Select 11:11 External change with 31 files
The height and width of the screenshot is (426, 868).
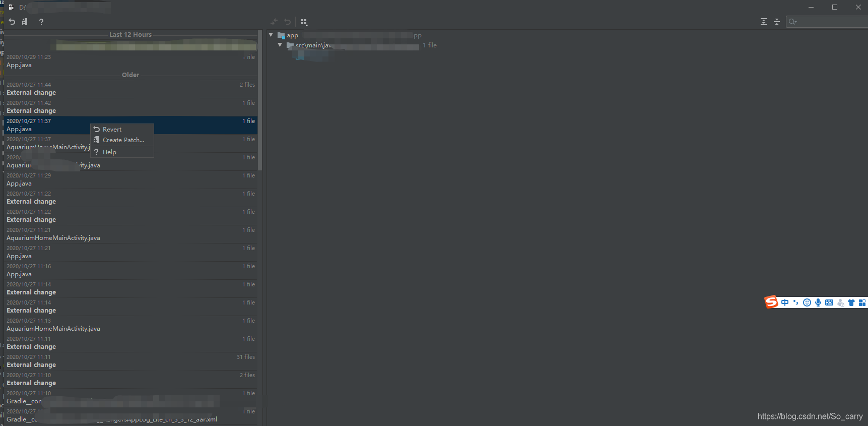130,361
